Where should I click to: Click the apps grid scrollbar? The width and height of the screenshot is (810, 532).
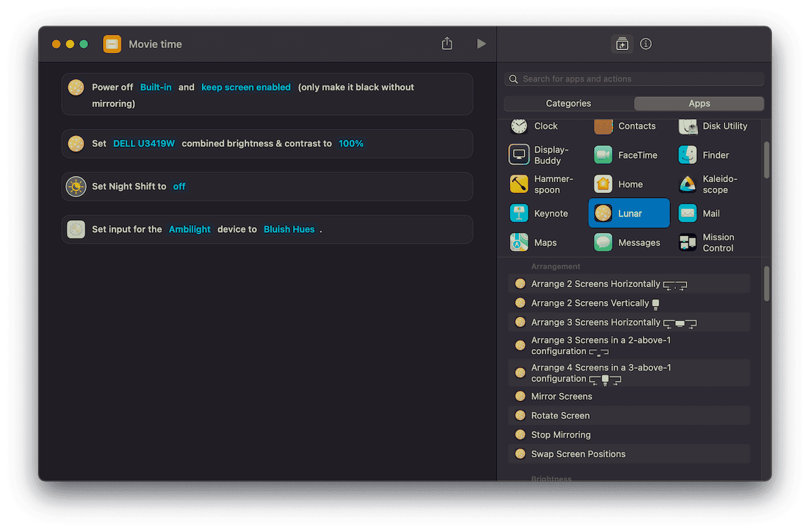767,159
